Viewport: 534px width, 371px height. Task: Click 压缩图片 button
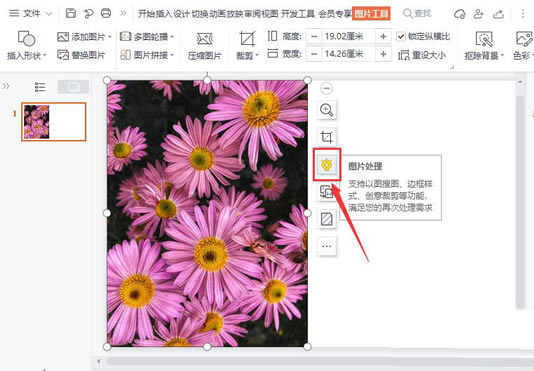click(205, 46)
